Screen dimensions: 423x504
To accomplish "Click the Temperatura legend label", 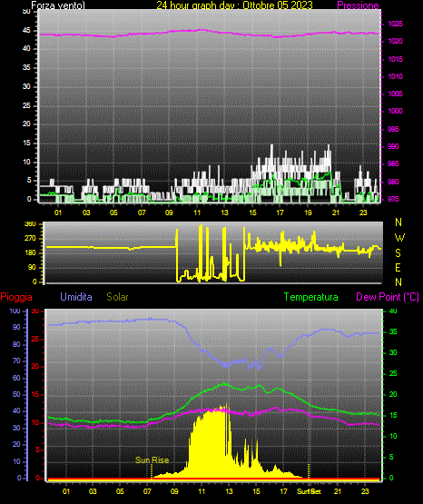I will coord(311,297).
